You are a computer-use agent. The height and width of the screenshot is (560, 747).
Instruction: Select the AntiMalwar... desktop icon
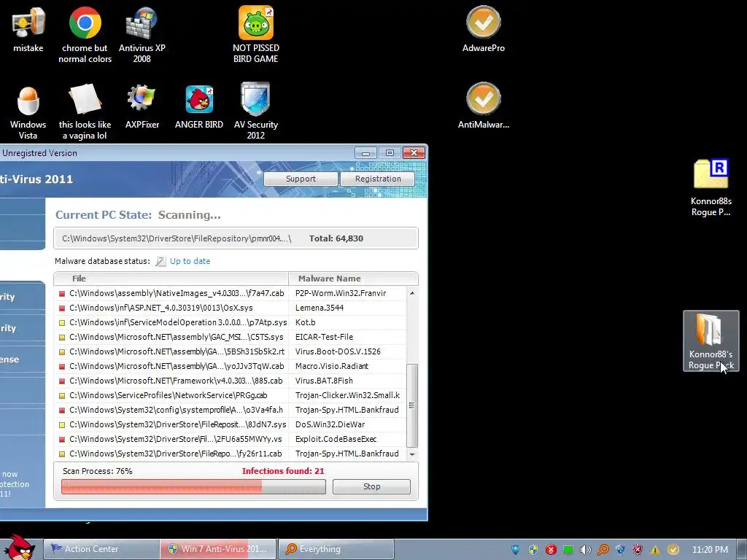(484, 106)
